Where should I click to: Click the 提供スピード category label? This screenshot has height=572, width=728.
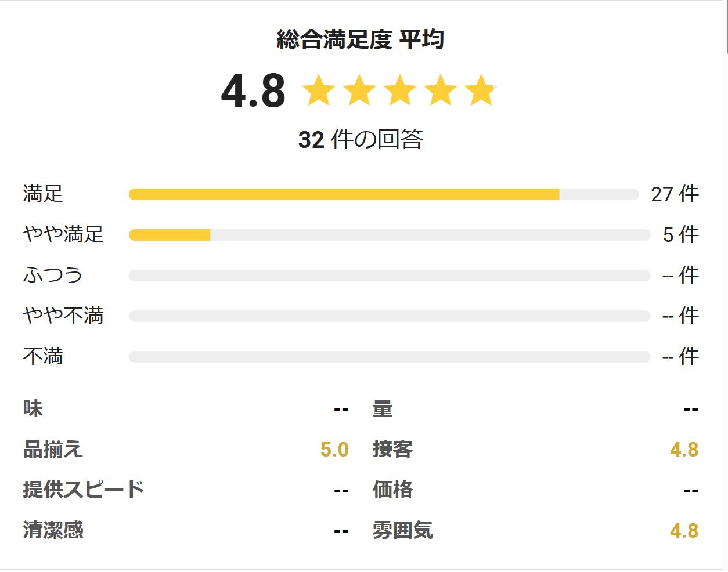84,490
